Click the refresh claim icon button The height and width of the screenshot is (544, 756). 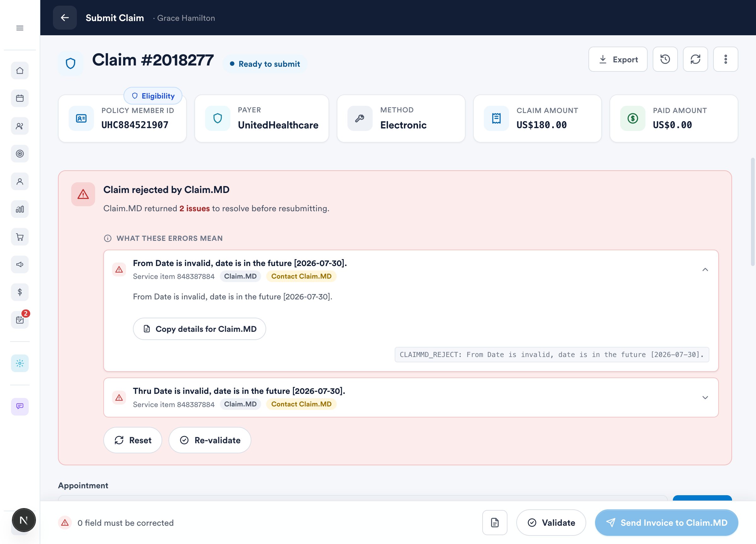(695, 59)
